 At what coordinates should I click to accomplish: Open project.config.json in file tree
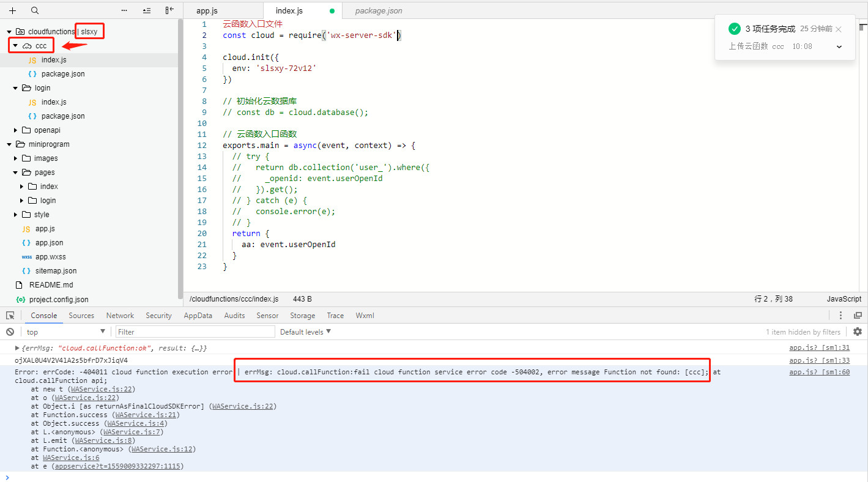pos(58,300)
